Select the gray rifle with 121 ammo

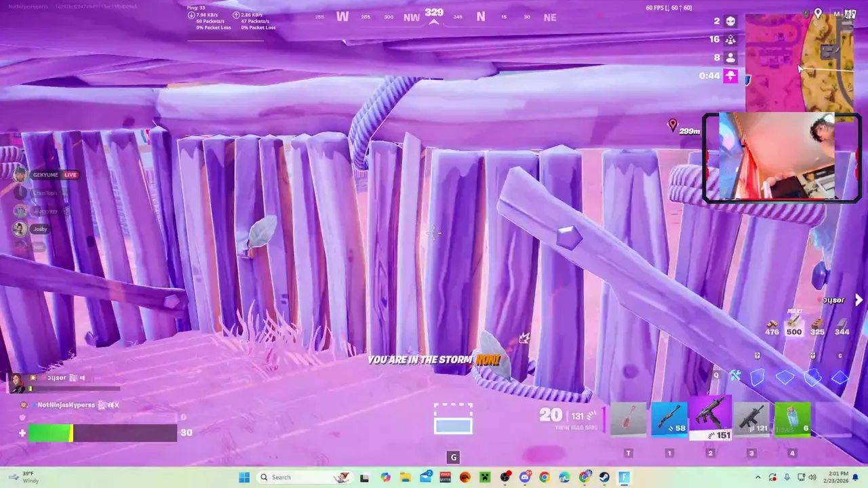pos(751,419)
